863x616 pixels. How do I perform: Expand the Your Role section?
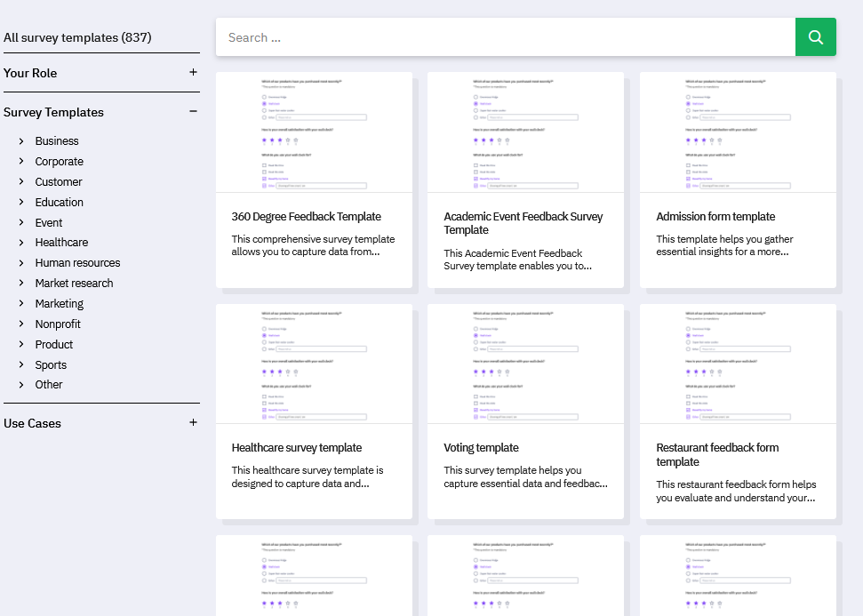(193, 73)
